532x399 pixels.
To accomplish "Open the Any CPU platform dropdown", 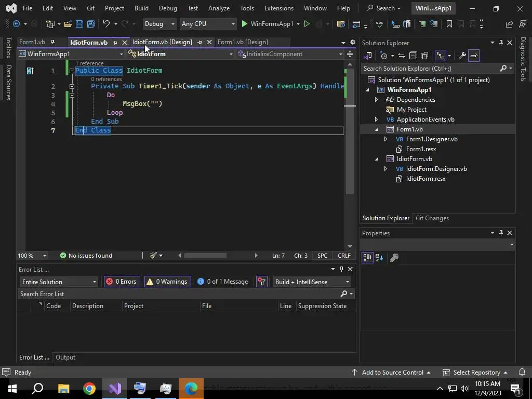I will click(x=208, y=24).
